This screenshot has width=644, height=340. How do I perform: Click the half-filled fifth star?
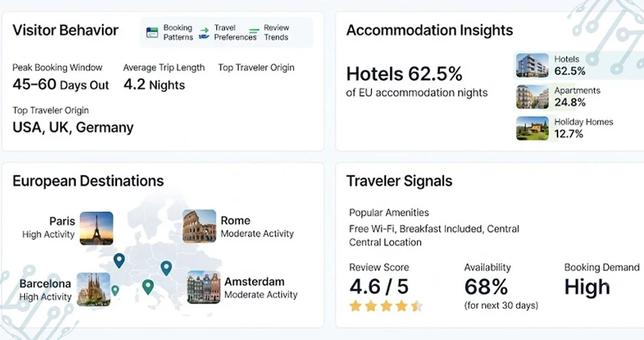[416, 306]
